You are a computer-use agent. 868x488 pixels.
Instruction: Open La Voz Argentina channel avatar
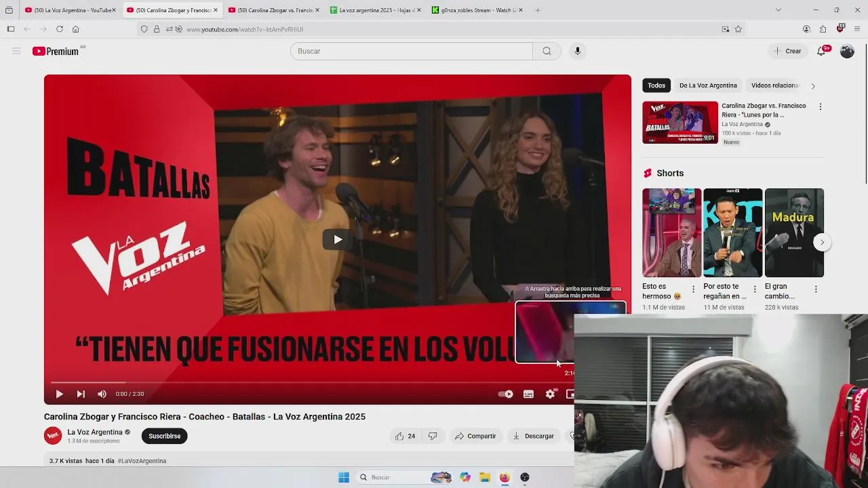(53, 436)
